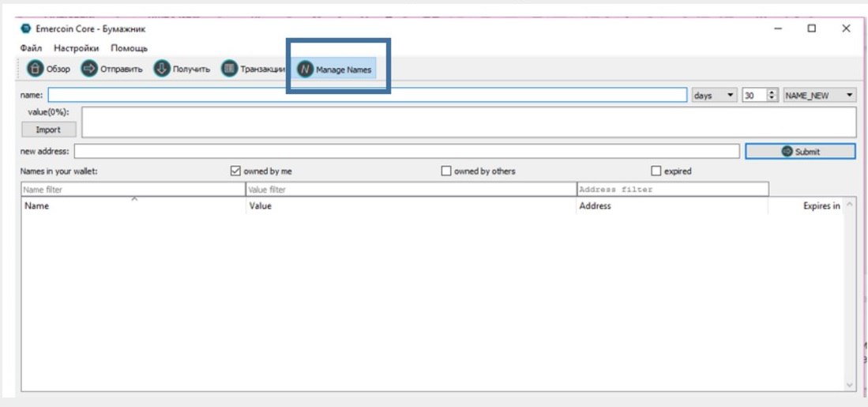Focus the value text area
The image size is (868, 407).
[469, 122]
